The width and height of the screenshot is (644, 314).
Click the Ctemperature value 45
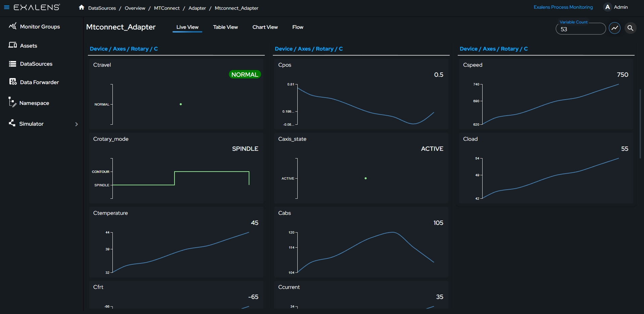pyautogui.click(x=255, y=223)
